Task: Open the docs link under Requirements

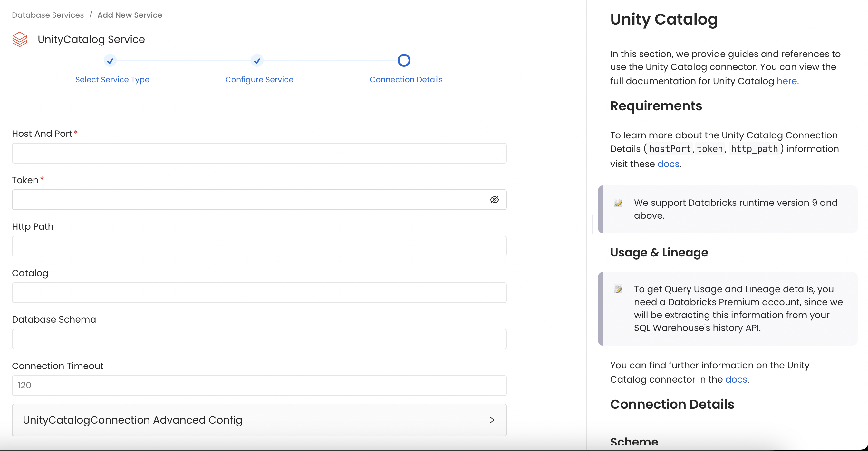Action: tap(668, 164)
